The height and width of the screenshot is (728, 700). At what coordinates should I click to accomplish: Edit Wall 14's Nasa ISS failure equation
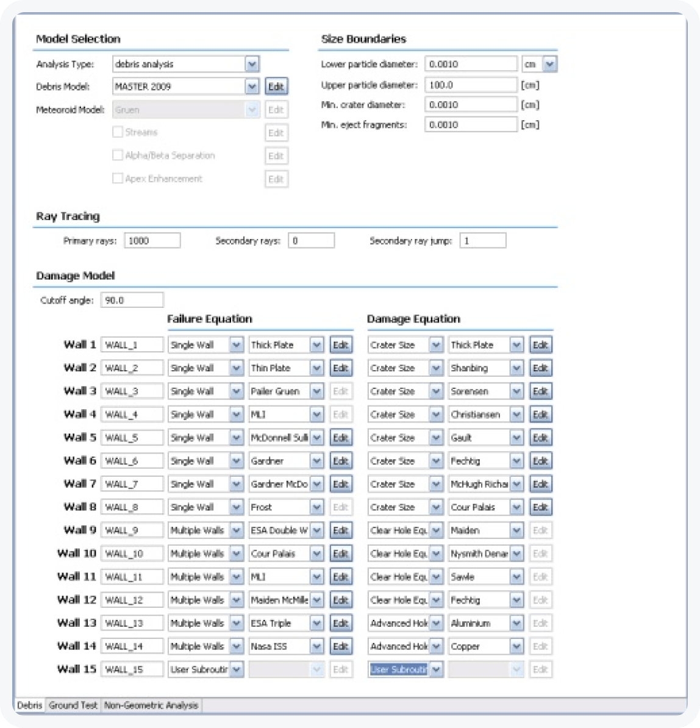click(x=341, y=646)
